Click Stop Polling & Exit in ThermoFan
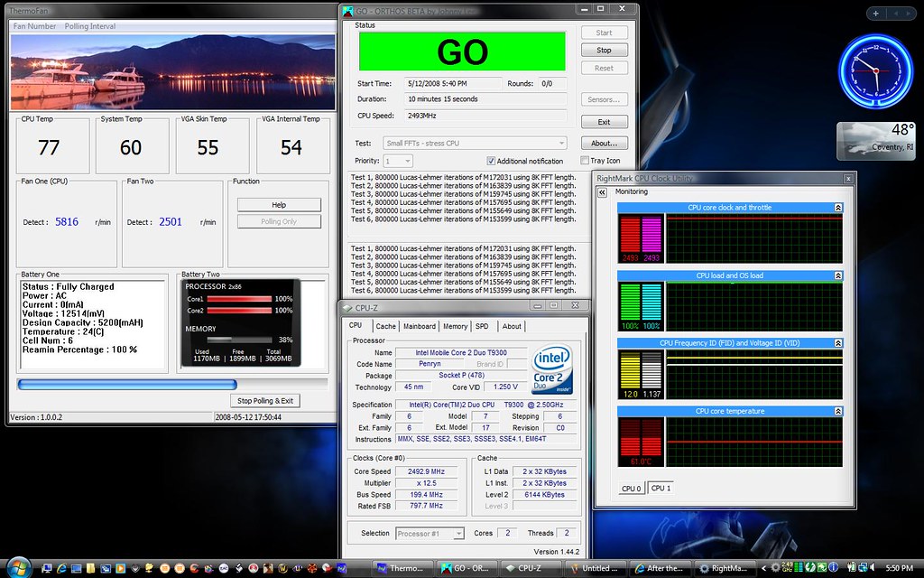The height and width of the screenshot is (578, 924). click(265, 400)
